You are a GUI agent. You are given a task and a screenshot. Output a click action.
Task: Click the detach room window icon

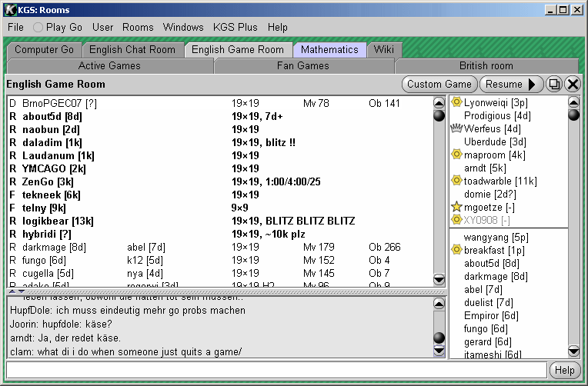pos(554,85)
